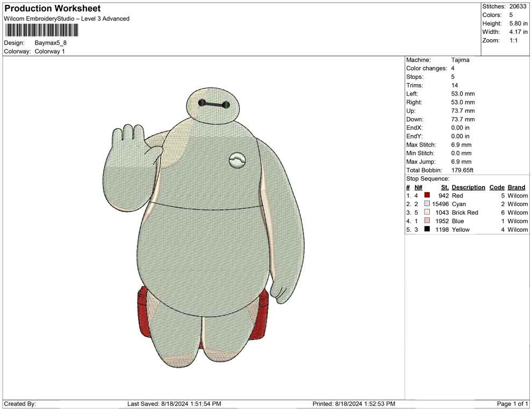Click the 'Brand' column header
This screenshot has width=532, height=409.
tap(516, 187)
